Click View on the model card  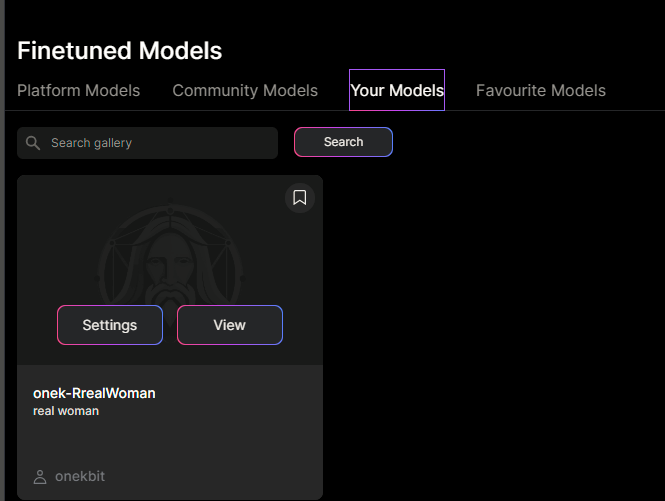[x=229, y=325]
